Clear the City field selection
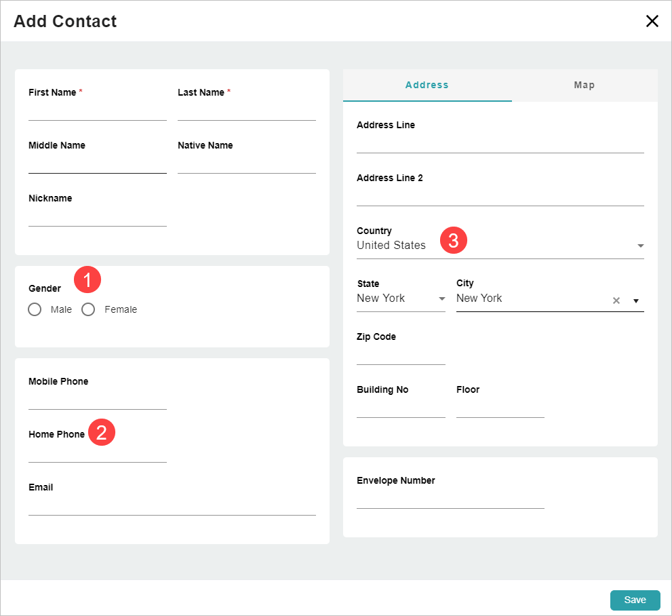Viewport: 672px width, 616px height. (616, 301)
